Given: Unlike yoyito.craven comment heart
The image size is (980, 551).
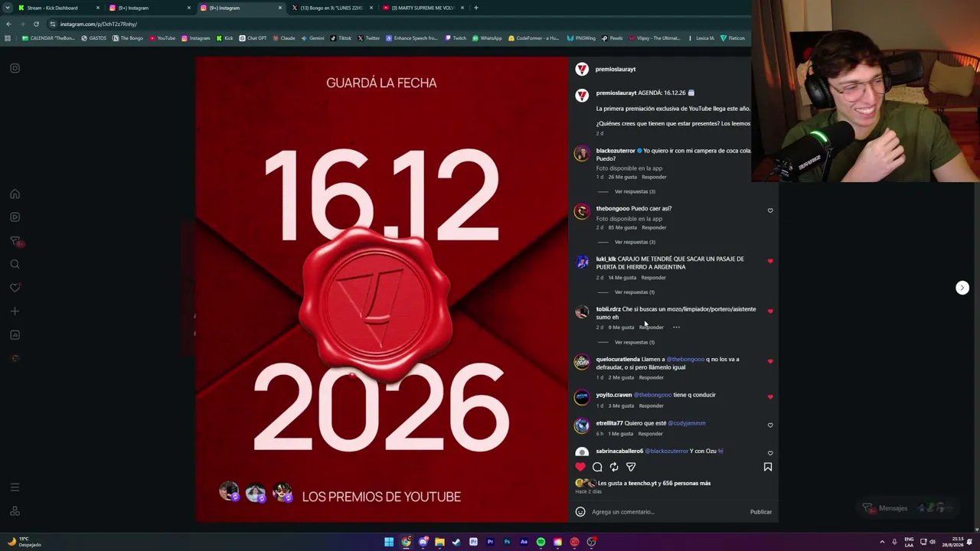Looking at the screenshot, I should coord(770,397).
